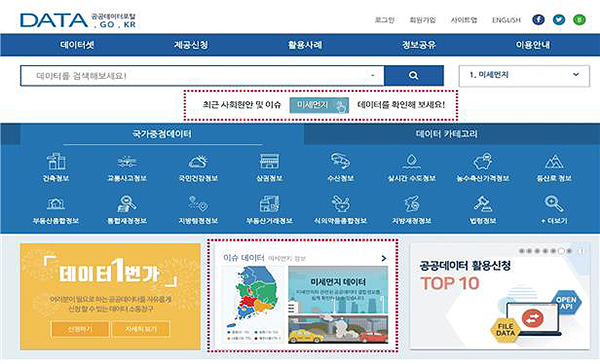
Task: Click 자세히 보기 on the 데이터1번가 banner
Action: [141, 329]
